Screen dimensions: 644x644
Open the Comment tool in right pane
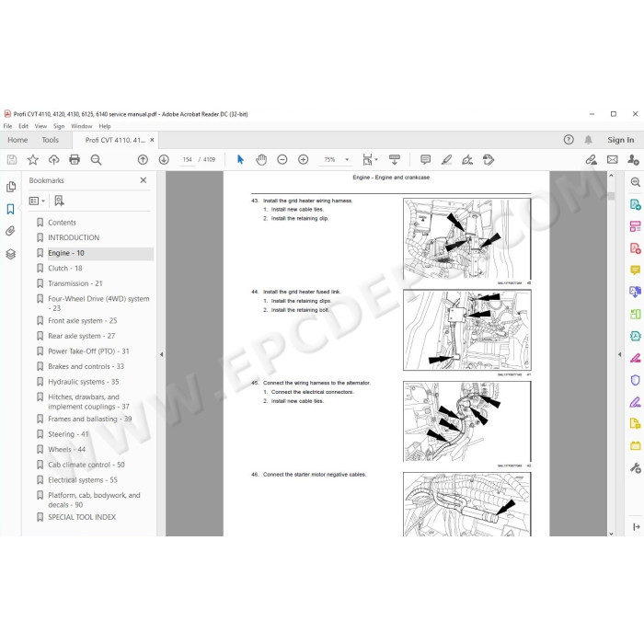click(635, 270)
